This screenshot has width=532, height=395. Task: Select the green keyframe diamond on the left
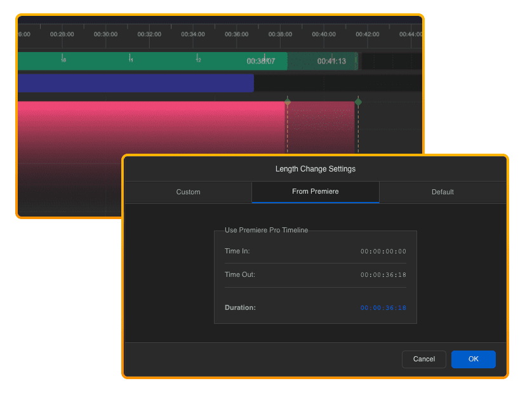click(x=288, y=100)
